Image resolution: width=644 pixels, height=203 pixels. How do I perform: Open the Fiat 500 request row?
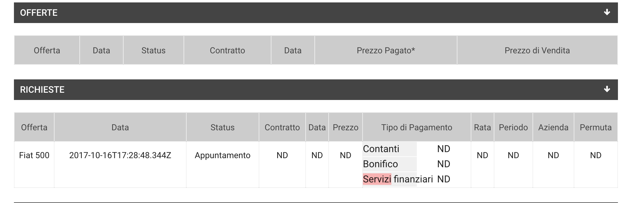point(34,155)
